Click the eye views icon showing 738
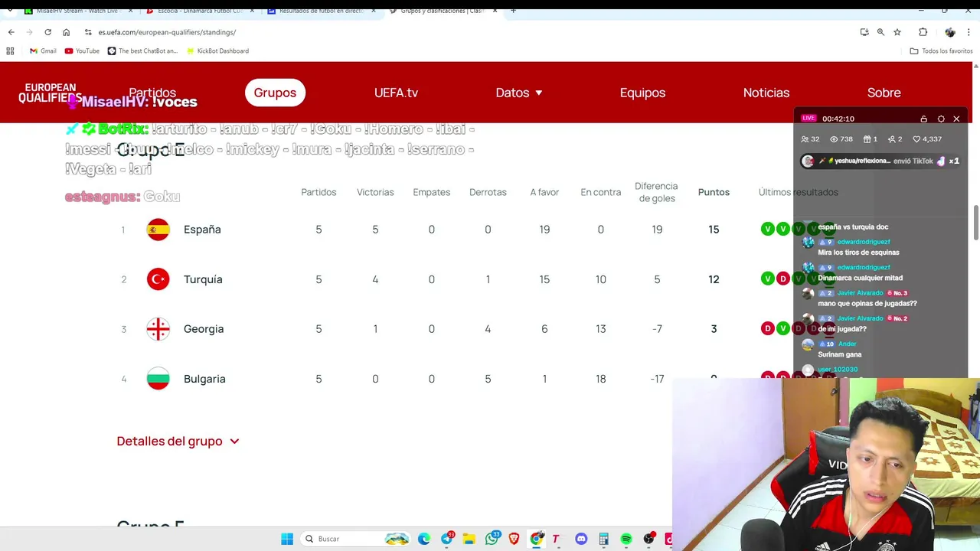This screenshot has width=980, height=551. (x=835, y=139)
